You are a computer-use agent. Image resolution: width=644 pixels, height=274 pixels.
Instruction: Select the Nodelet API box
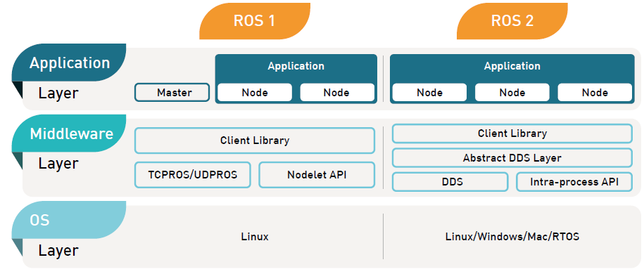[x=317, y=175]
